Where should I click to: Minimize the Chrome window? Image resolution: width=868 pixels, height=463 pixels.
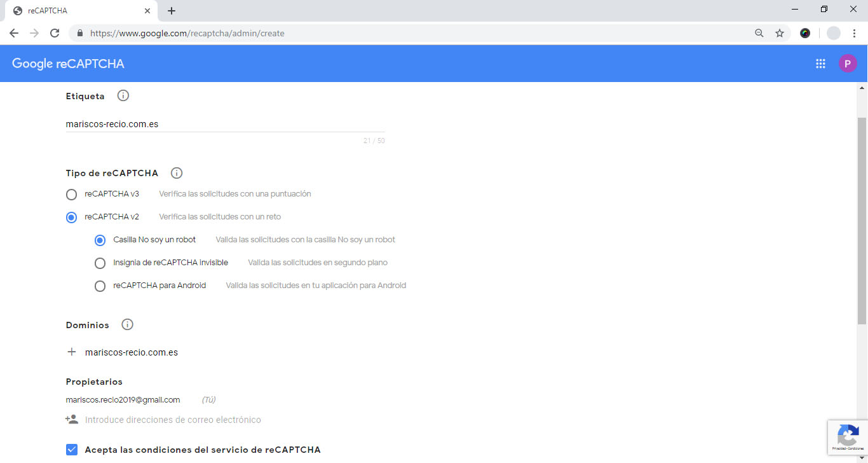point(796,10)
